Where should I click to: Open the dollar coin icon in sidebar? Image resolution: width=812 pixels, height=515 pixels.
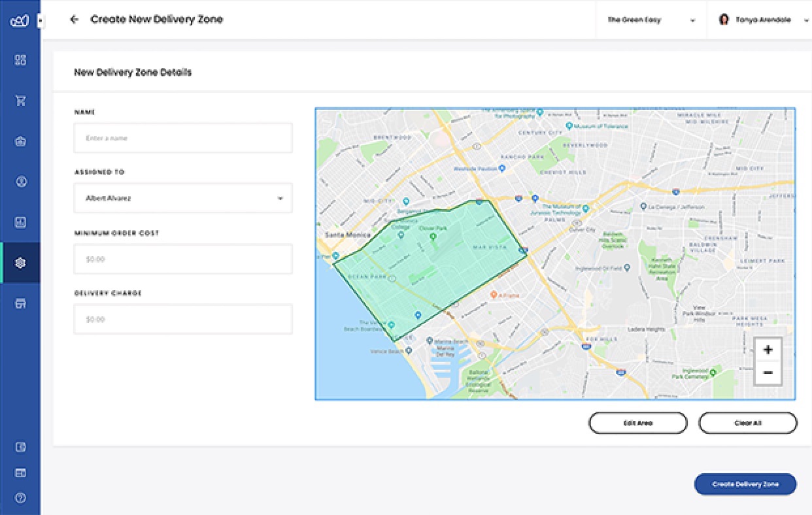coord(20,182)
